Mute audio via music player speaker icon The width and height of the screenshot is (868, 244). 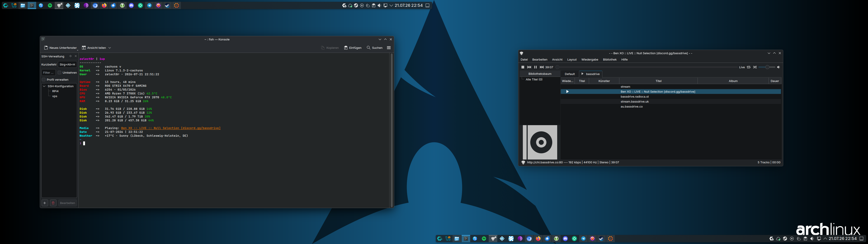[778, 67]
